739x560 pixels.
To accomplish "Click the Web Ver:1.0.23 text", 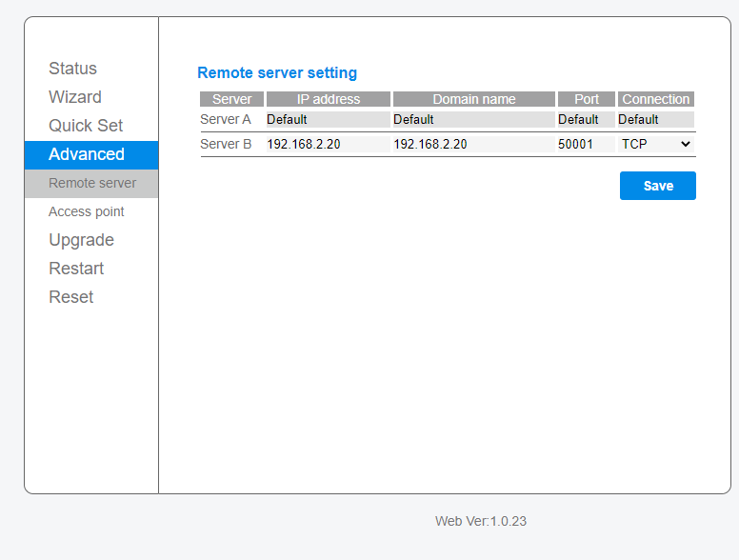I will click(x=481, y=521).
